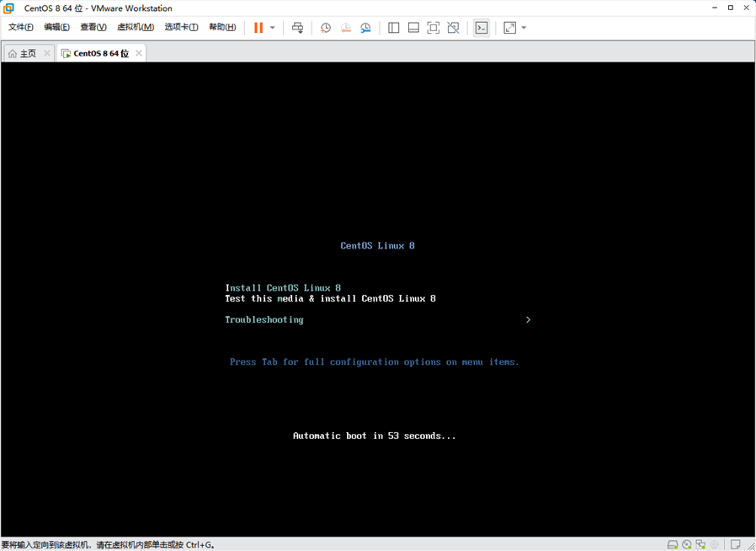The width and height of the screenshot is (756, 551).
Task: Click the Automatic boot countdown text
Action: pyautogui.click(x=374, y=436)
